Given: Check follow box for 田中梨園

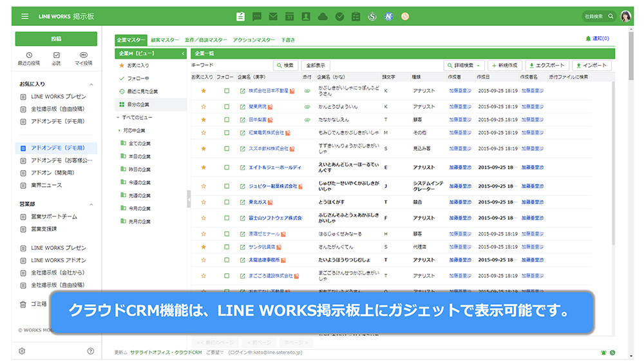Looking at the screenshot, I should [227, 120].
